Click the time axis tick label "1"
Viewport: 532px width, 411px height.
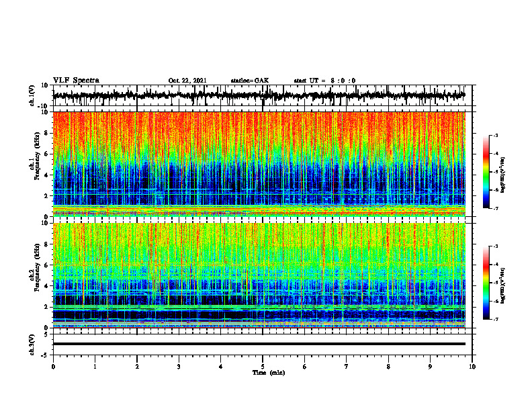click(95, 367)
